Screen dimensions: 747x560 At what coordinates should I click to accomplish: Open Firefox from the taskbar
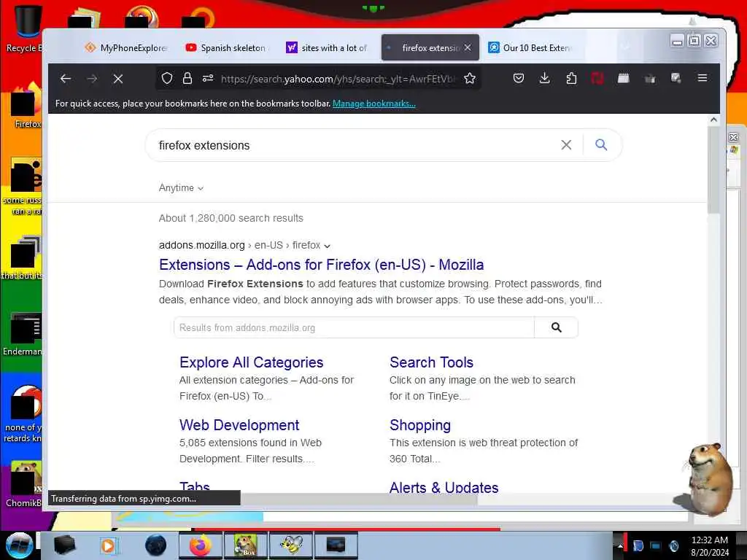201,545
